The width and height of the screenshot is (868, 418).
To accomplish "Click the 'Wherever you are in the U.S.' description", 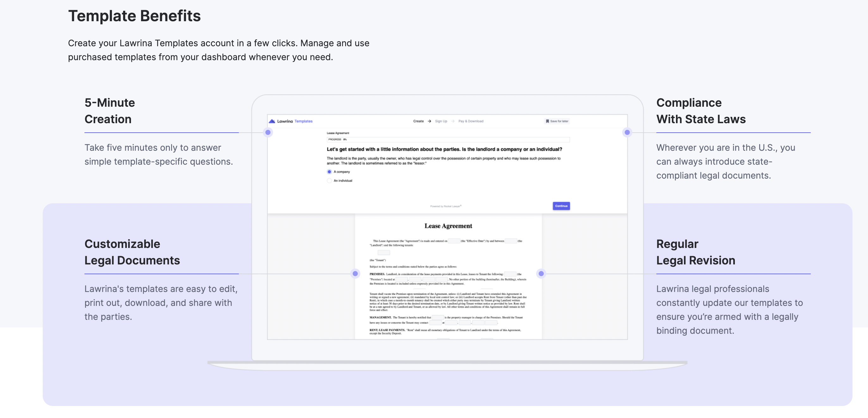I will coord(725,161).
